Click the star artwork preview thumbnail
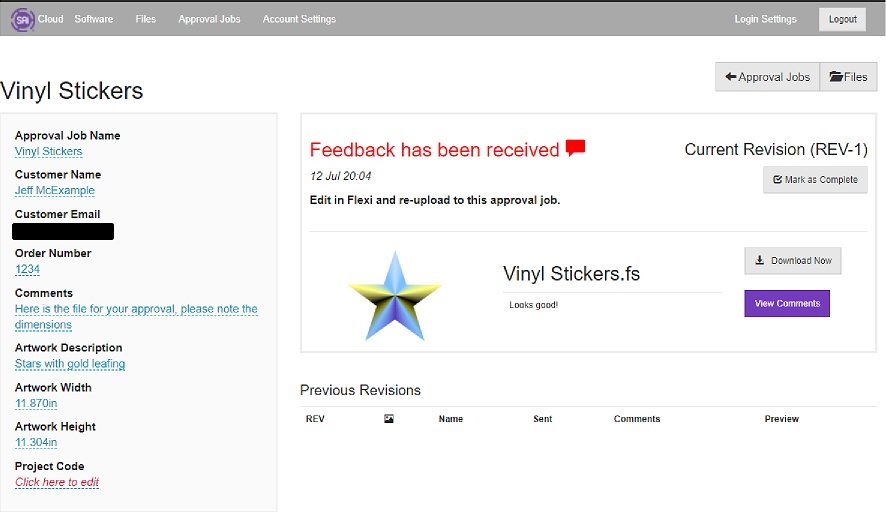Screen dimensions: 886x529 click(394, 296)
